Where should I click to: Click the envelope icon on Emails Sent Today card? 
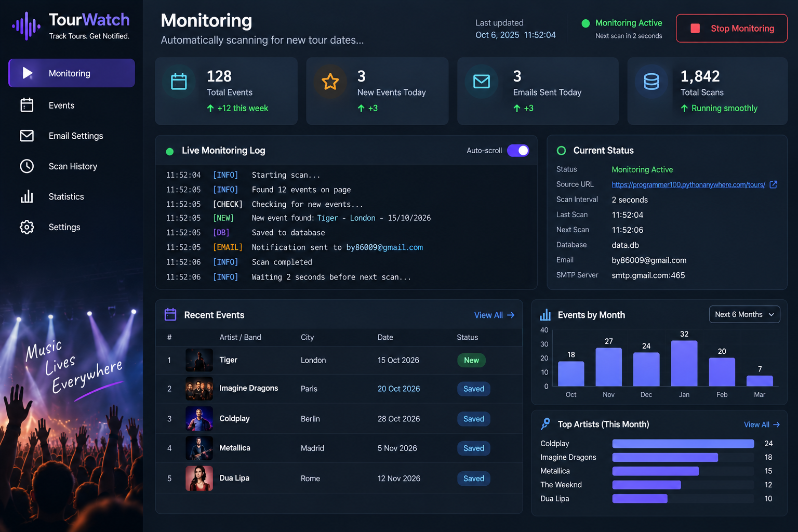(482, 82)
